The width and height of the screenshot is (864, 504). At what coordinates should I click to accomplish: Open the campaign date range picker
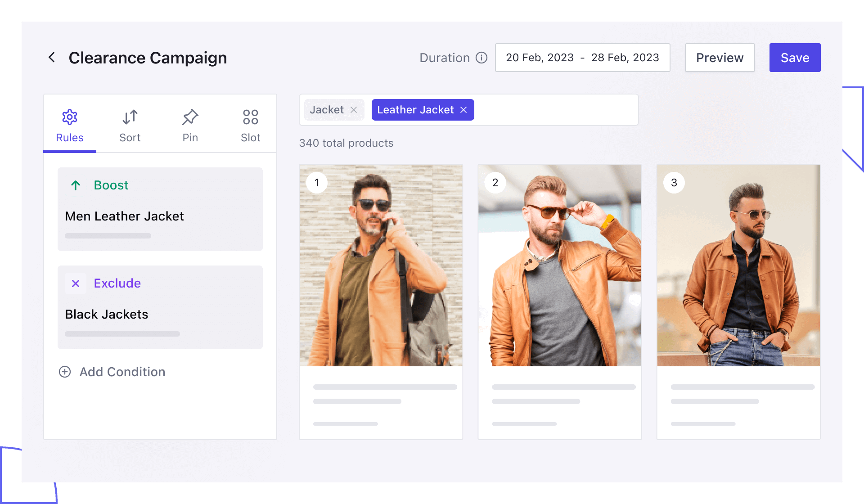pos(582,58)
